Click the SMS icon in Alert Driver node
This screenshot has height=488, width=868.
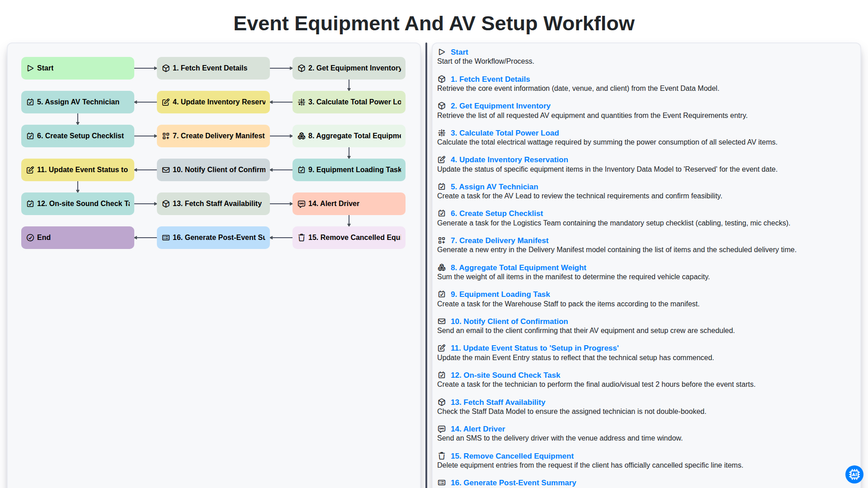click(302, 204)
